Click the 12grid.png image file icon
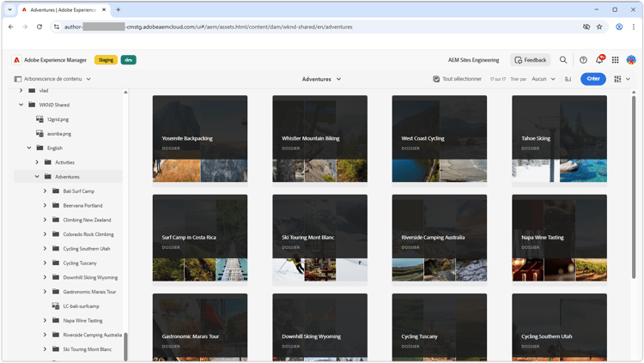The width and height of the screenshot is (644, 363). pyautogui.click(x=39, y=119)
